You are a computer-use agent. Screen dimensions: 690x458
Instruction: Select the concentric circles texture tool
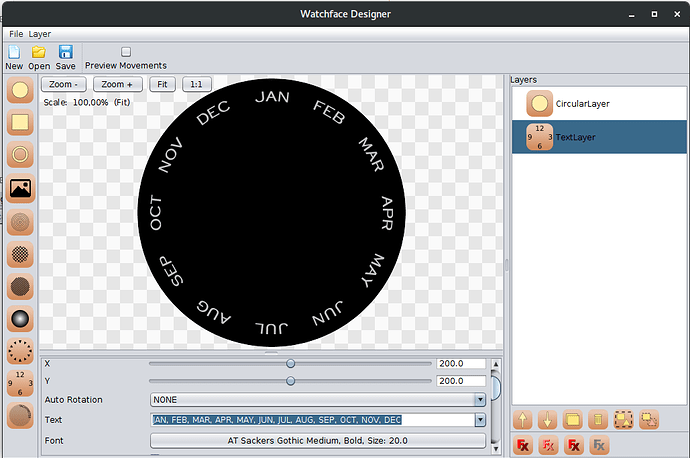pyautogui.click(x=20, y=222)
